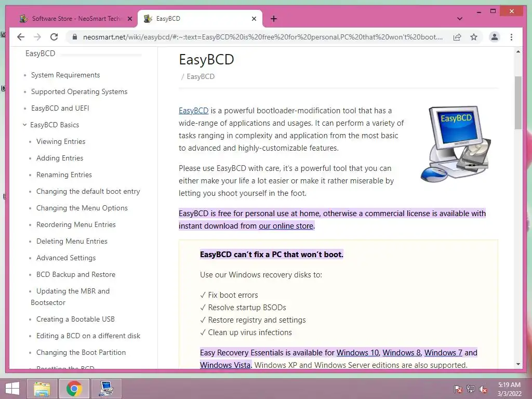The height and width of the screenshot is (399, 532).
Task: Open the Chrome profile avatar
Action: (x=495, y=37)
